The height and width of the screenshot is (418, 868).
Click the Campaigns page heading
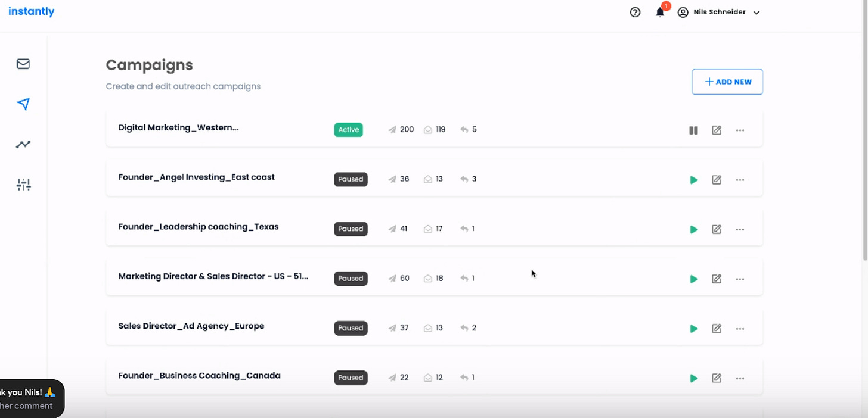coord(150,65)
